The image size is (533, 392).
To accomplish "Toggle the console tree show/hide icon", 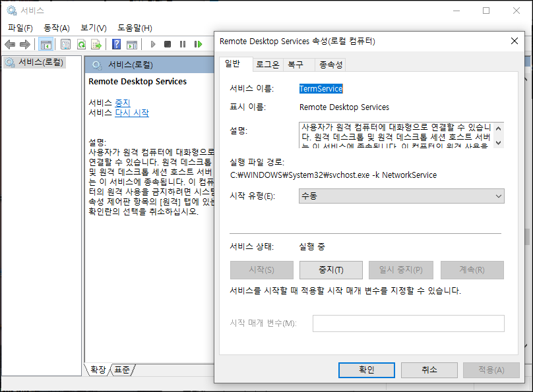I will [46, 44].
